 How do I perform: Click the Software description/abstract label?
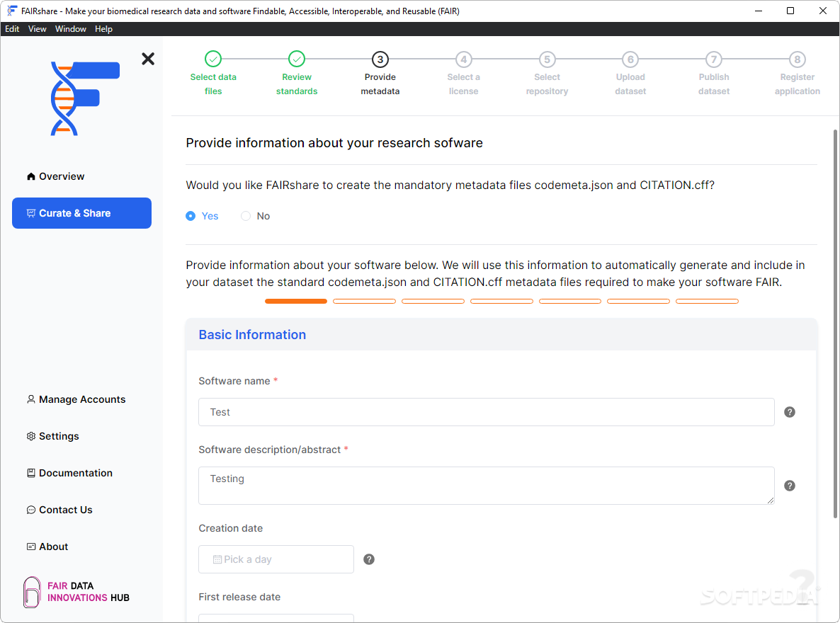(269, 450)
